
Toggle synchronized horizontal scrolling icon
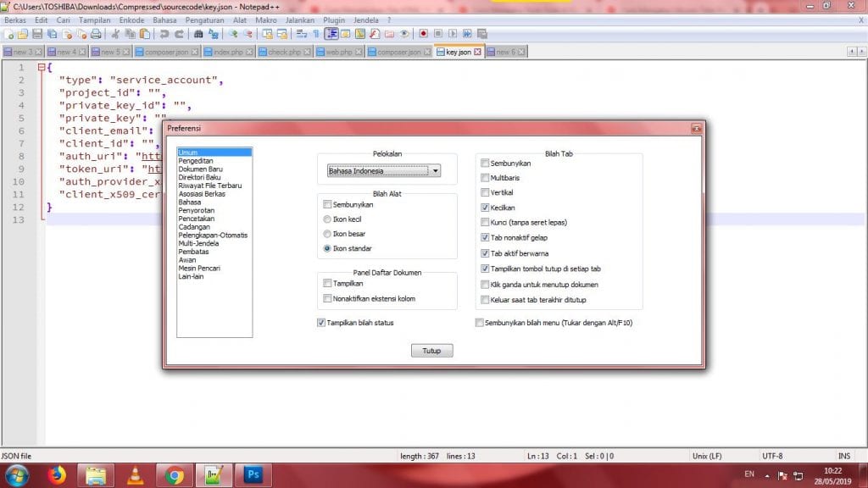click(x=281, y=34)
